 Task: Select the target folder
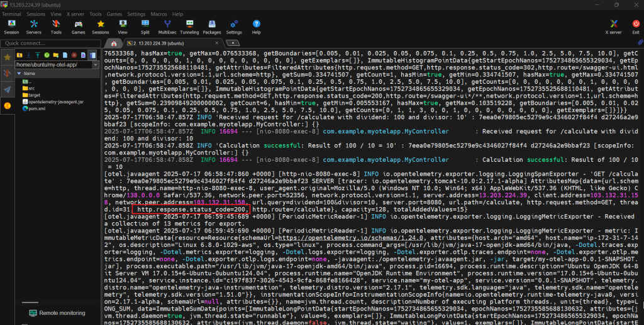31,95
